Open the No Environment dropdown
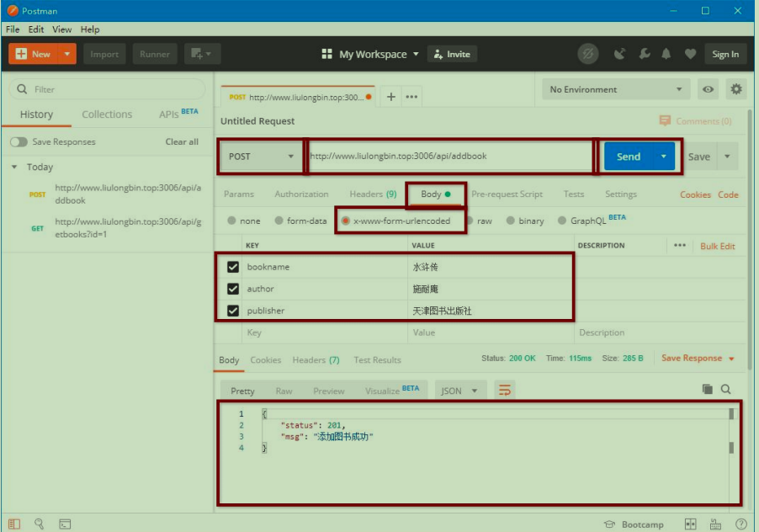 (616, 89)
